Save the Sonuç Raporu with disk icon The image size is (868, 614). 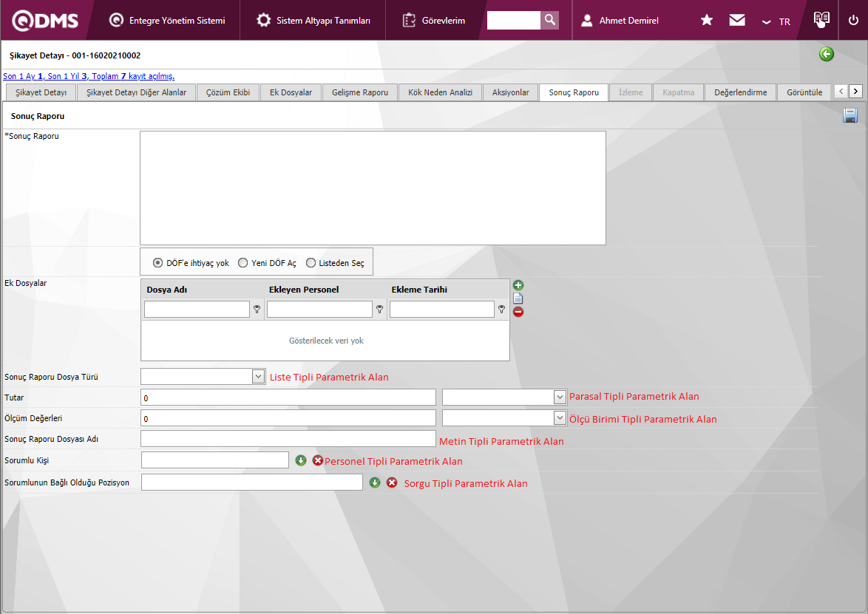850,115
